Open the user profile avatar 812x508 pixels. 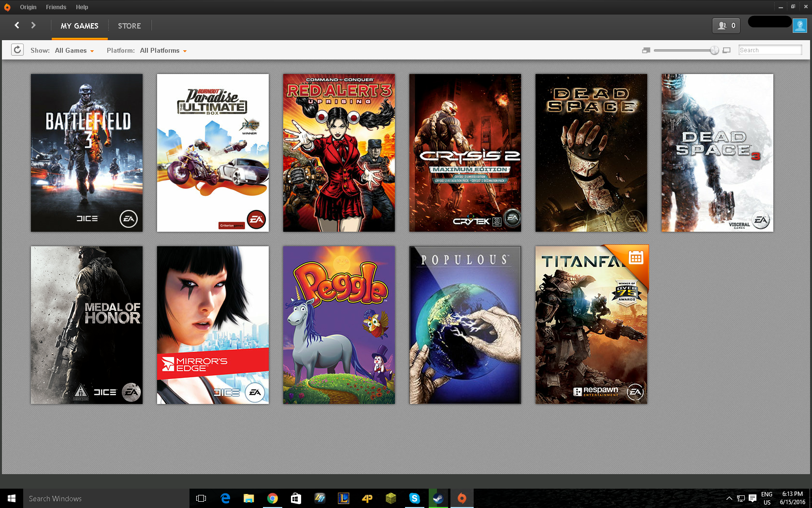tap(800, 26)
